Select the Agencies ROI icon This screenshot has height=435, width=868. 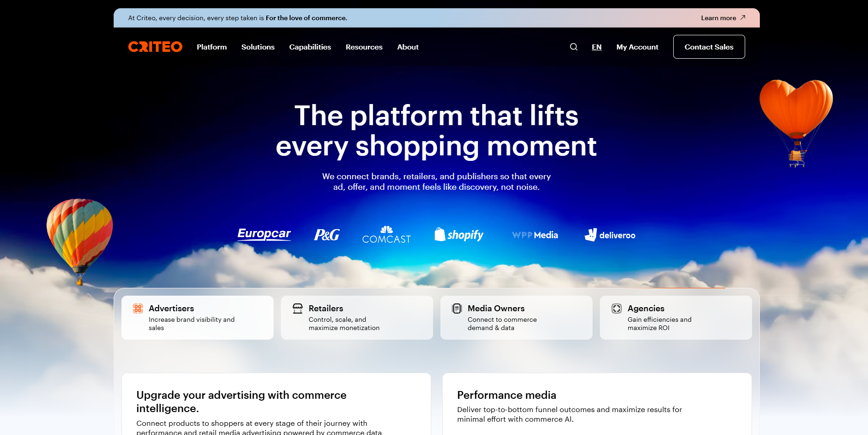[616, 308]
